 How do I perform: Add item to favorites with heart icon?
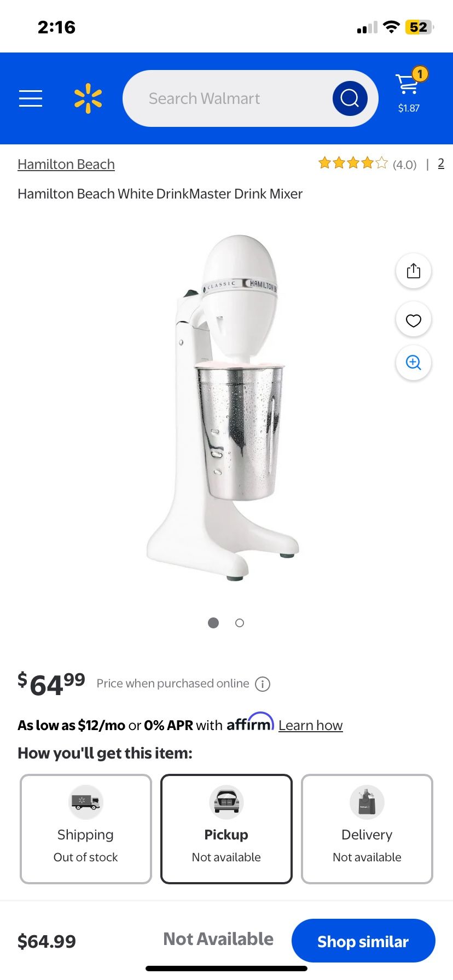tap(414, 320)
